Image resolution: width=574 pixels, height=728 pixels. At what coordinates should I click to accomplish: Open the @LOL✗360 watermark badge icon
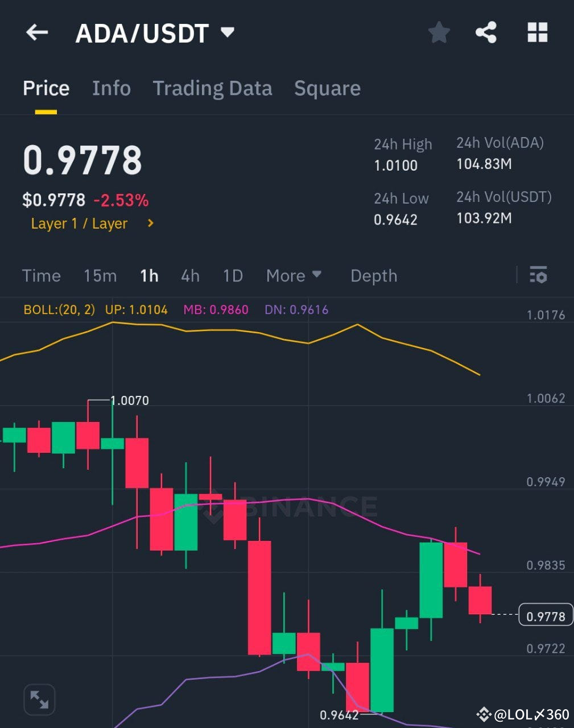484,712
